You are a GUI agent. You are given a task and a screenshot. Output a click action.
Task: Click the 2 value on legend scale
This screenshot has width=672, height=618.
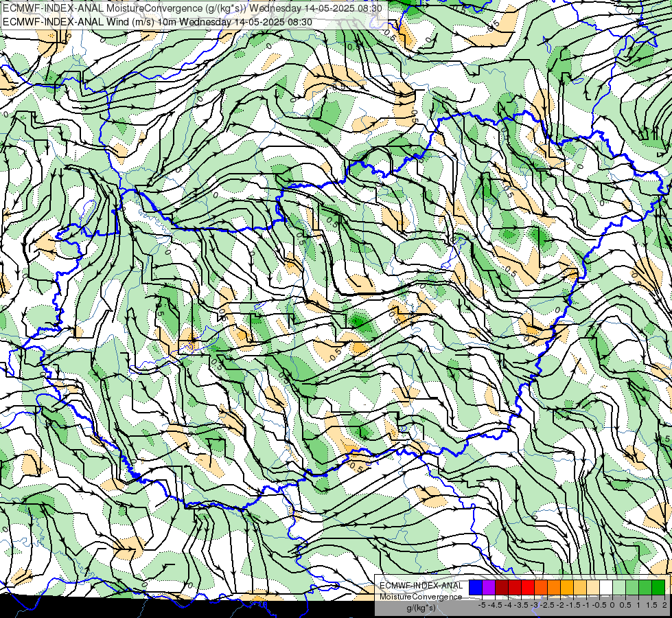coord(664,605)
